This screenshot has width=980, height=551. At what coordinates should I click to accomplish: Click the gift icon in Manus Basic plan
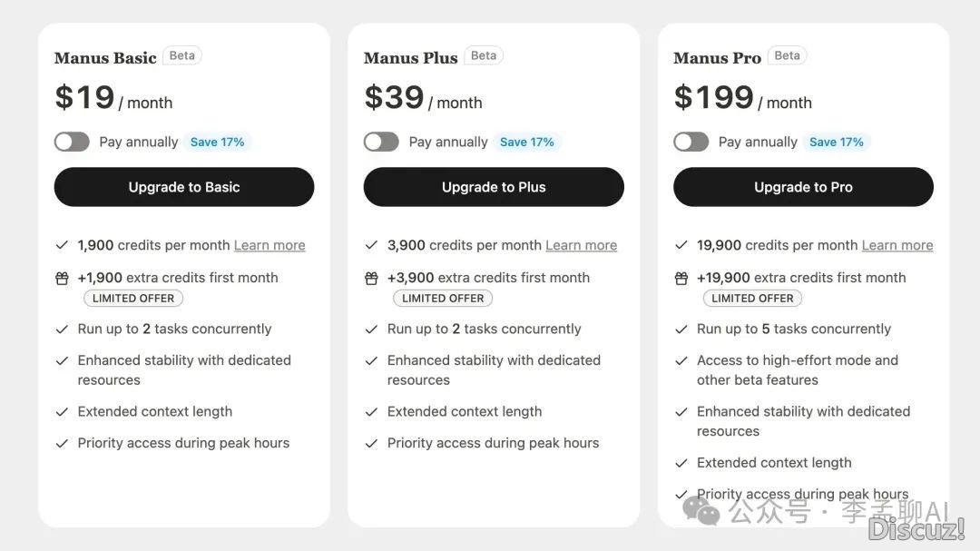pyautogui.click(x=62, y=279)
